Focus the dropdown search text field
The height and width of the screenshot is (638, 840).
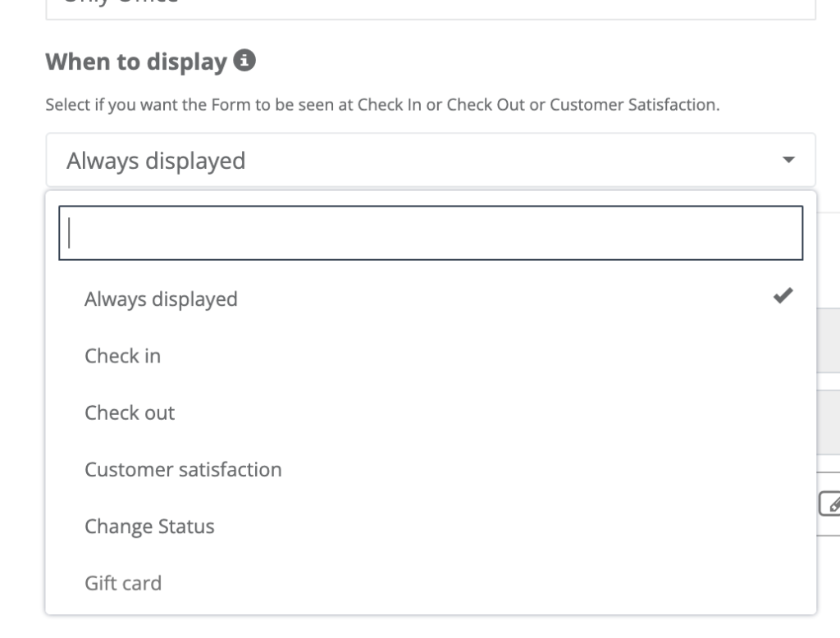(431, 233)
